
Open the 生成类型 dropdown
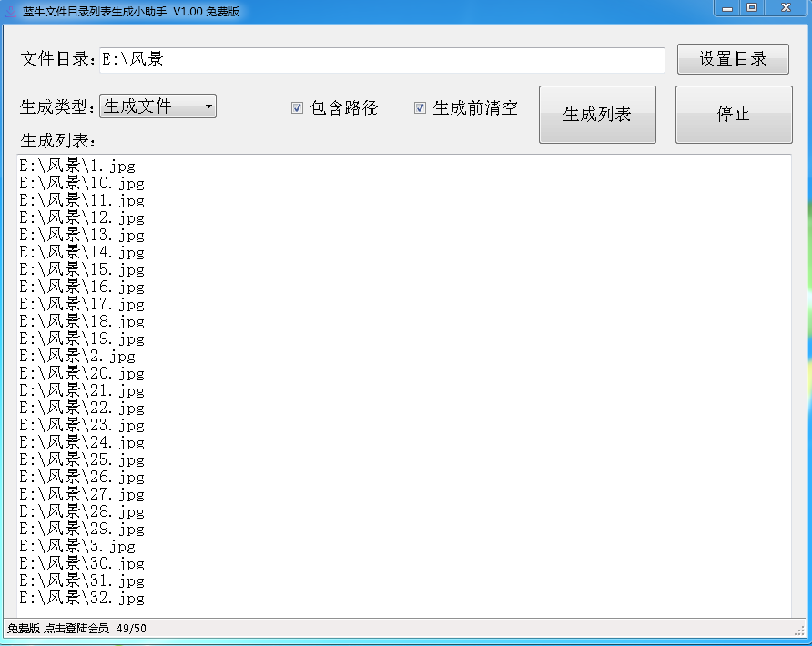[x=158, y=106]
